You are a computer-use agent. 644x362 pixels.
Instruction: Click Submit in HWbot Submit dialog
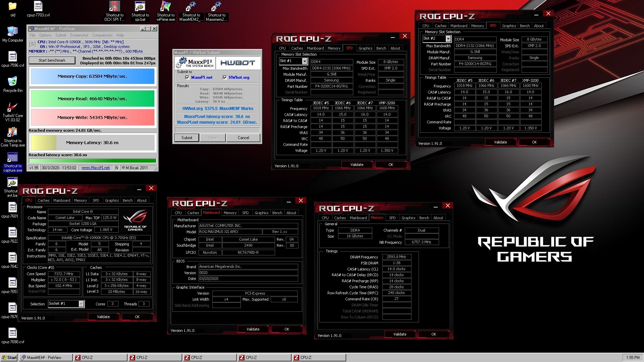click(x=187, y=138)
